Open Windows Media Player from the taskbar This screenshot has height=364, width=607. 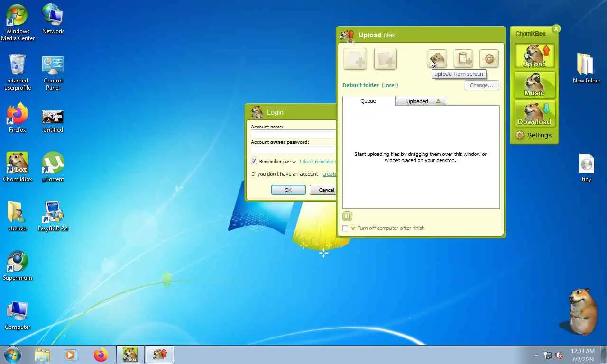pos(71,355)
